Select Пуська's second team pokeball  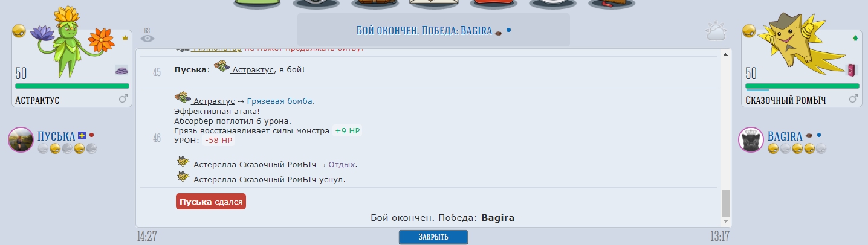[55, 148]
